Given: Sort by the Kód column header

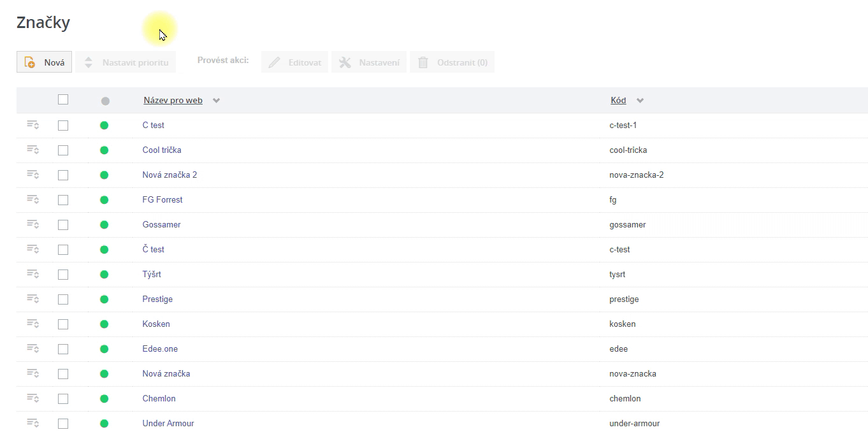Looking at the screenshot, I should (618, 101).
